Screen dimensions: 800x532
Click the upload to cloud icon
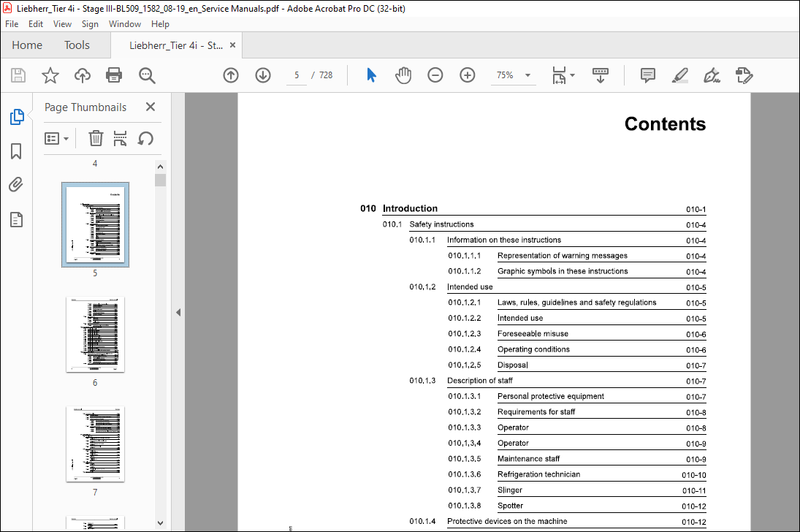pyautogui.click(x=82, y=75)
